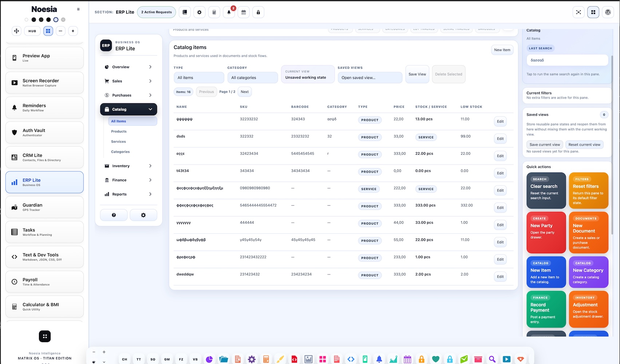Click the Save View button
Viewport: 620px width, 364px height.
pyautogui.click(x=417, y=74)
